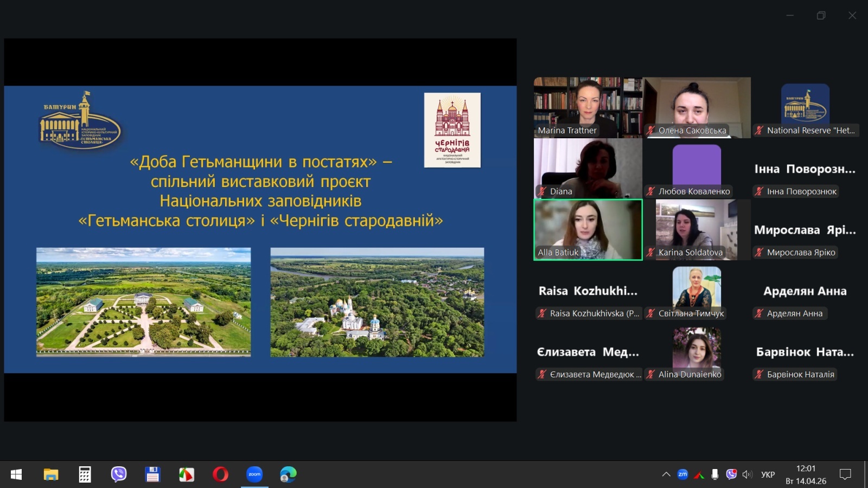Select Marina Trattner's video tile
This screenshot has width=868, height=488.
click(588, 107)
